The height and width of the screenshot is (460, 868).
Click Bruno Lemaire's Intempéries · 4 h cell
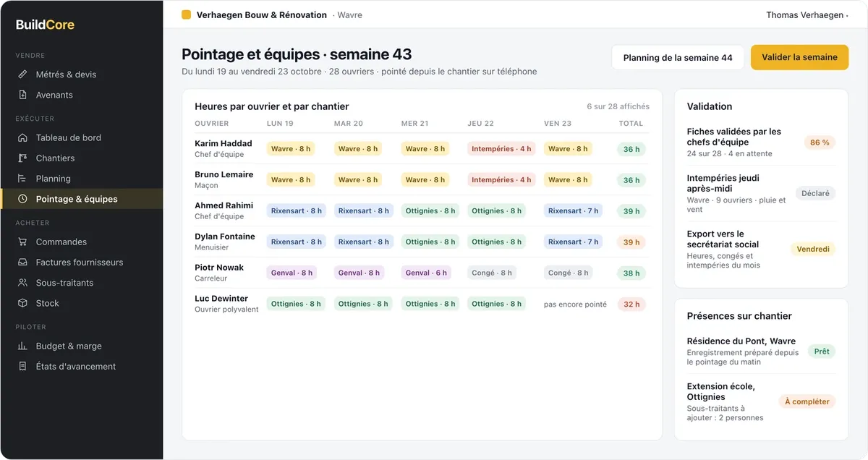pos(501,180)
